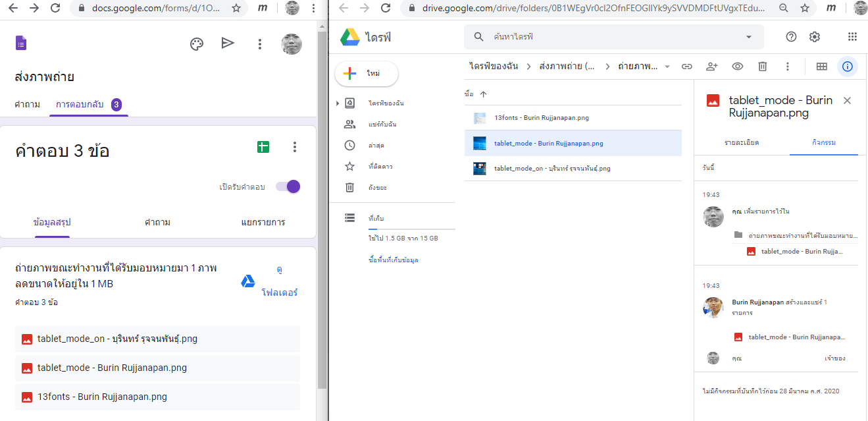Open the customize theme palette icon

[196, 43]
